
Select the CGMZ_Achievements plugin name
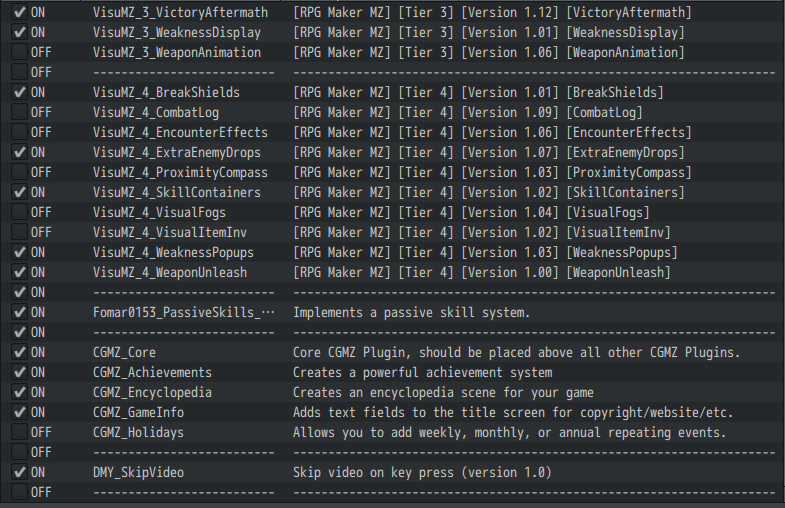click(x=152, y=373)
